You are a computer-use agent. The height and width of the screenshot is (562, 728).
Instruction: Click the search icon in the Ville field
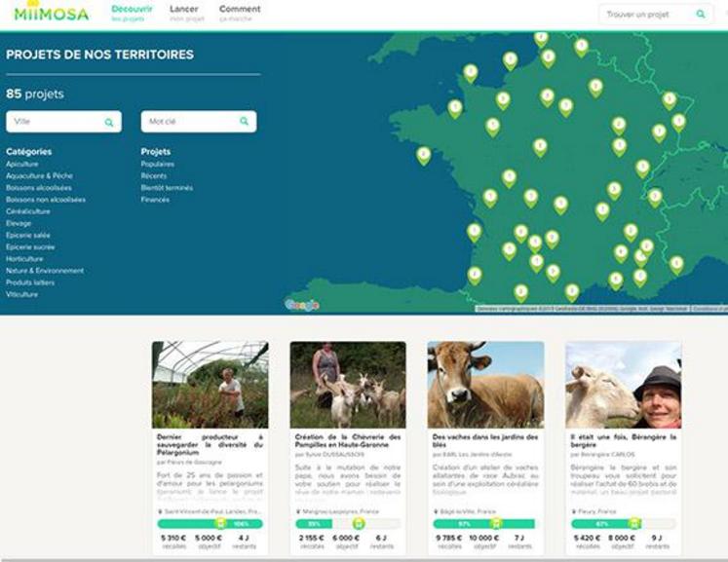[109, 122]
